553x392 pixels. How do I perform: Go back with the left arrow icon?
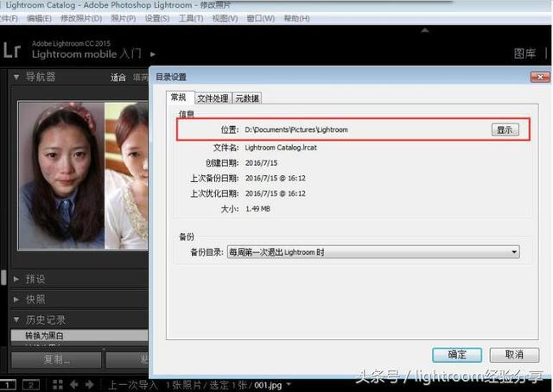pyautogui.click(x=74, y=384)
